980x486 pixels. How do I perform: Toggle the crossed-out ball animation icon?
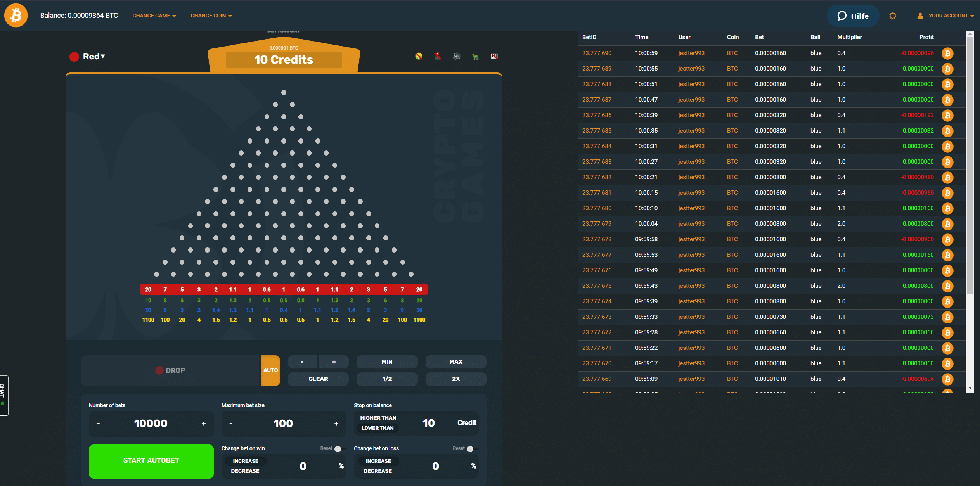(419, 56)
